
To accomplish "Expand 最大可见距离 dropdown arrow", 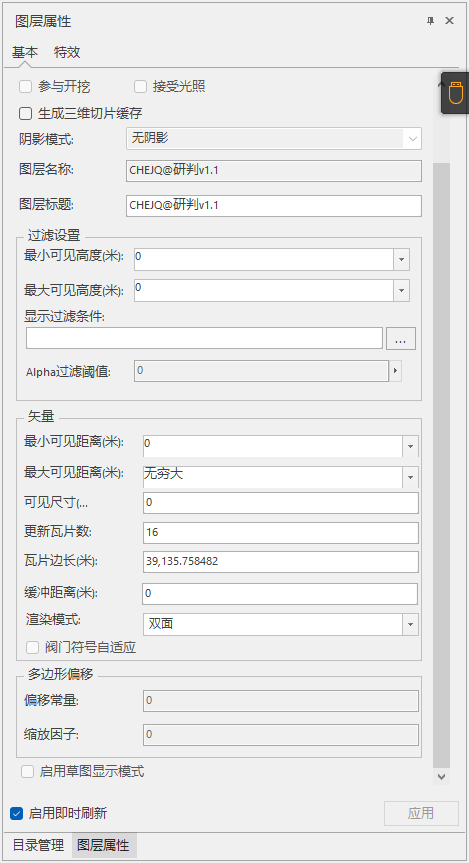I will tap(410, 477).
